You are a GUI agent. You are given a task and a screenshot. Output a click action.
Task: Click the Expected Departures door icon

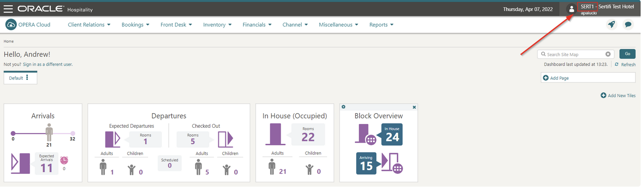[113, 139]
